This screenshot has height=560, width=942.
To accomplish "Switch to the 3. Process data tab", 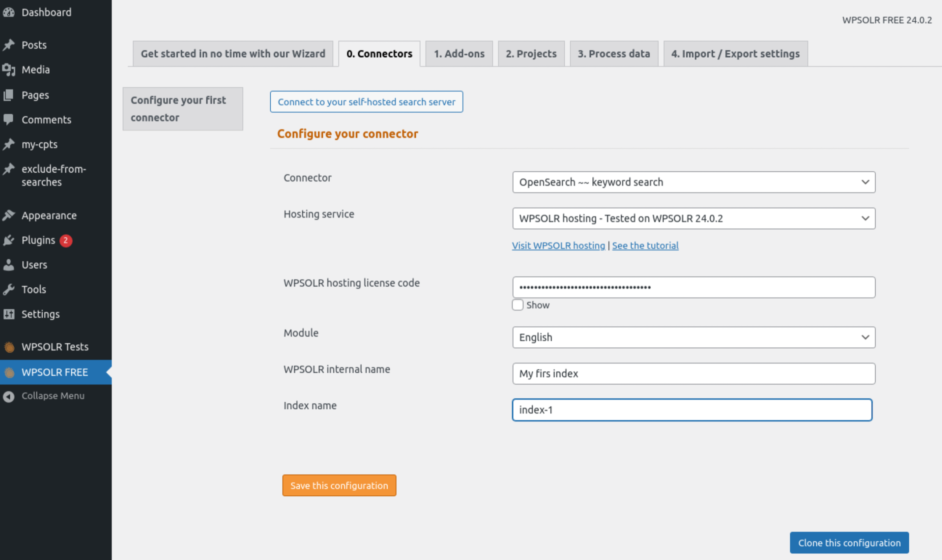I will pyautogui.click(x=614, y=54).
